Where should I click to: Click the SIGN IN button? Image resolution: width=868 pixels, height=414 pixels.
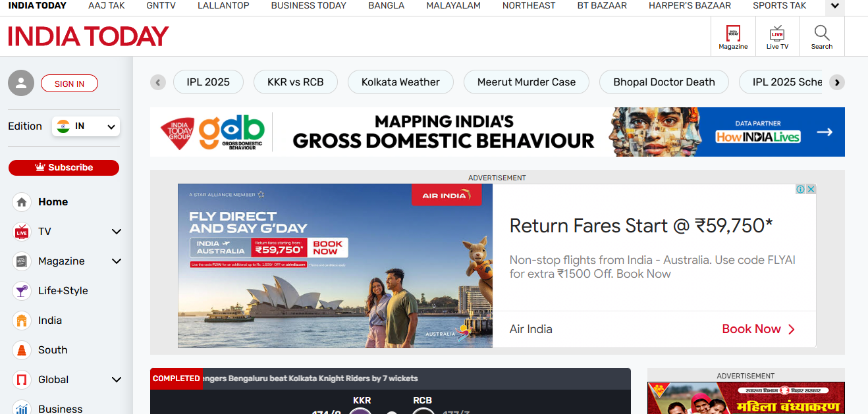(69, 84)
